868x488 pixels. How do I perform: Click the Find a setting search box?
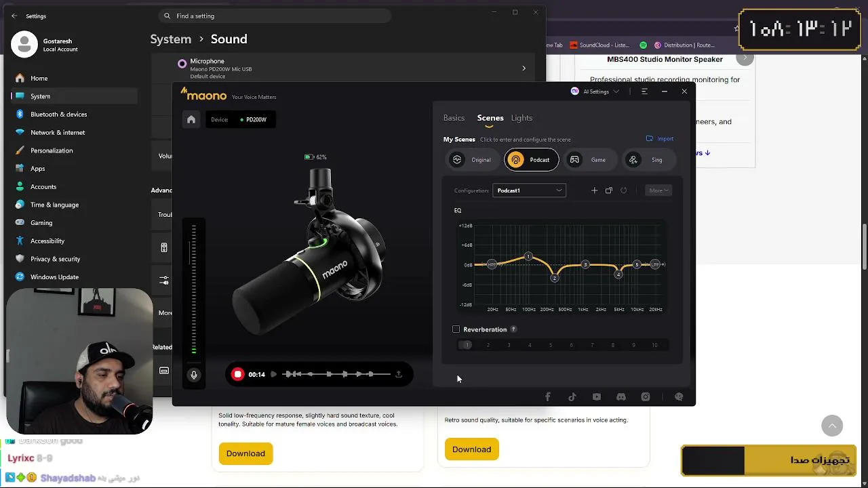(275, 16)
